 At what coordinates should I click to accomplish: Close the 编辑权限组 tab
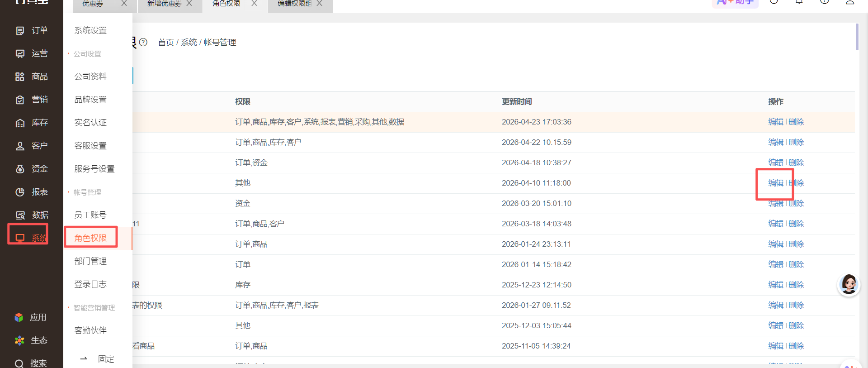tap(319, 3)
